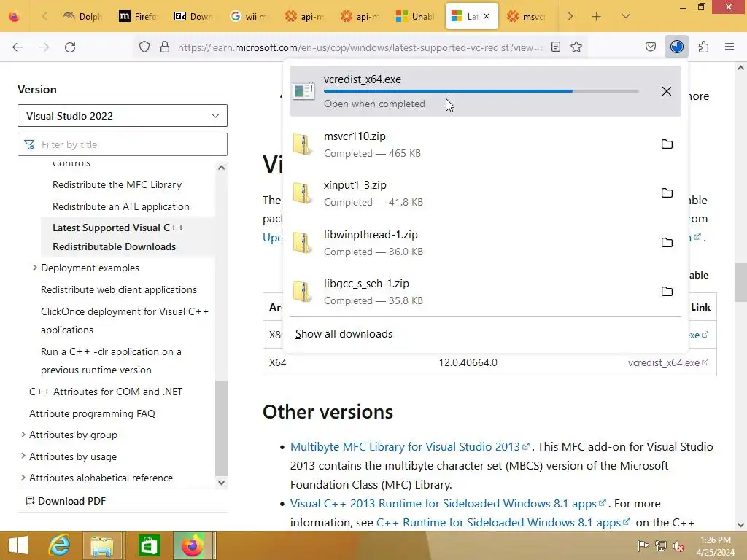The height and width of the screenshot is (560, 747).
Task: Show libgcc_s_seh-1.zip in folder
Action: [x=667, y=292]
